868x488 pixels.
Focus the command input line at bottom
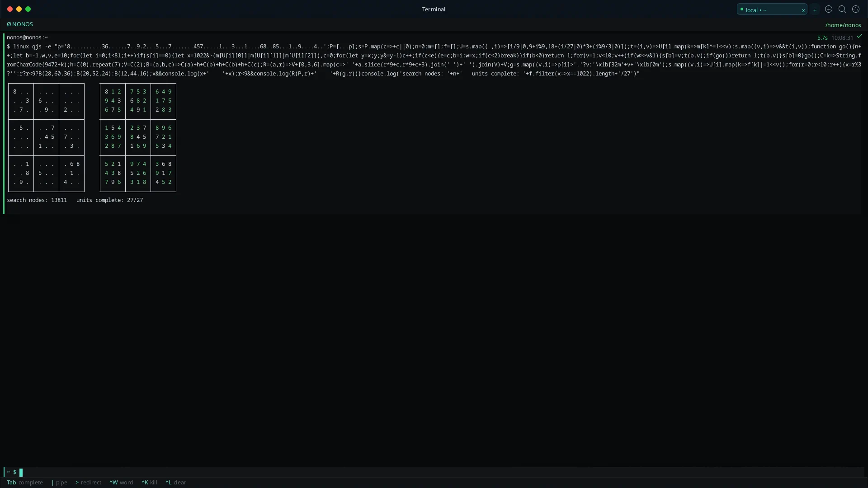434,472
